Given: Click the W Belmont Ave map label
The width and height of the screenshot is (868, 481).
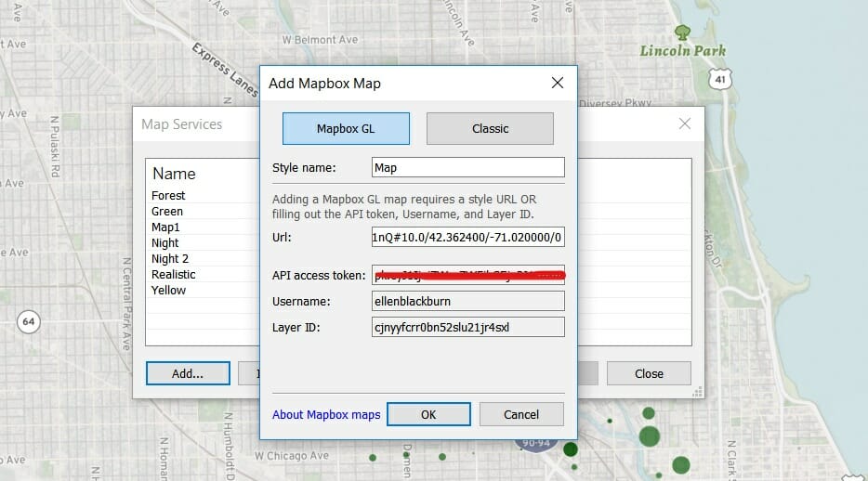Looking at the screenshot, I should 320,40.
